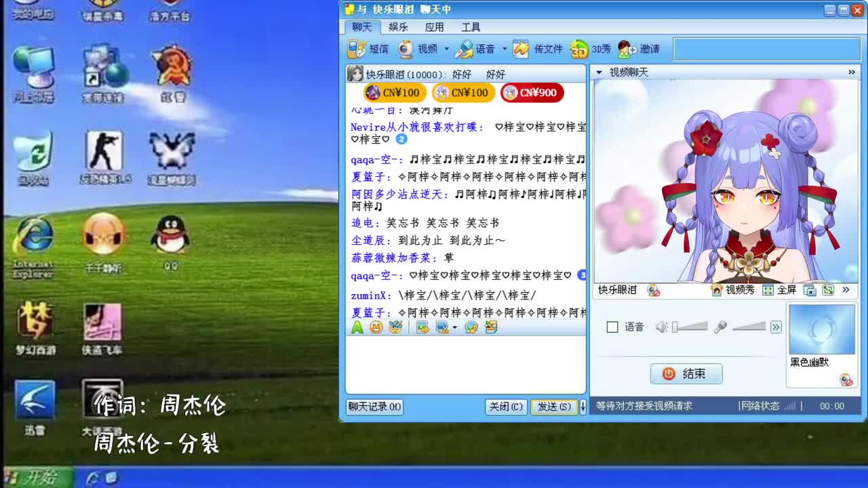Click the 结束 end call button
This screenshot has height=488, width=868.
coord(686,373)
